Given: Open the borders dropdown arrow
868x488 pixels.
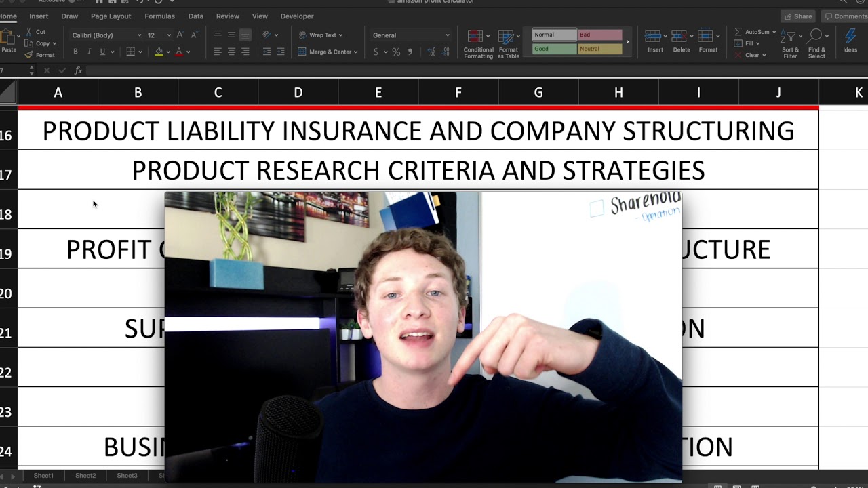Looking at the screenshot, I should [140, 52].
